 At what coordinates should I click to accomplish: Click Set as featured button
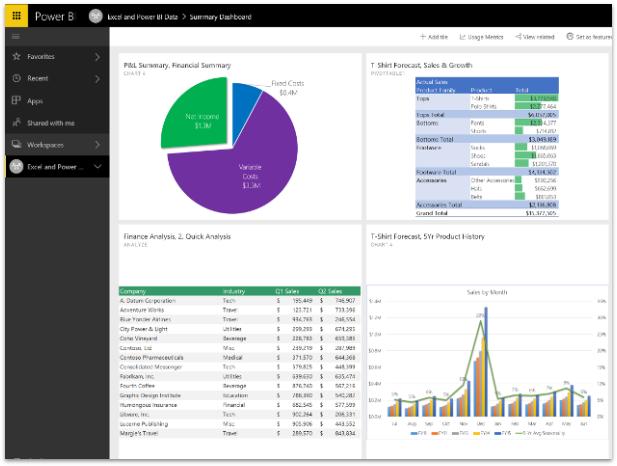(x=589, y=37)
